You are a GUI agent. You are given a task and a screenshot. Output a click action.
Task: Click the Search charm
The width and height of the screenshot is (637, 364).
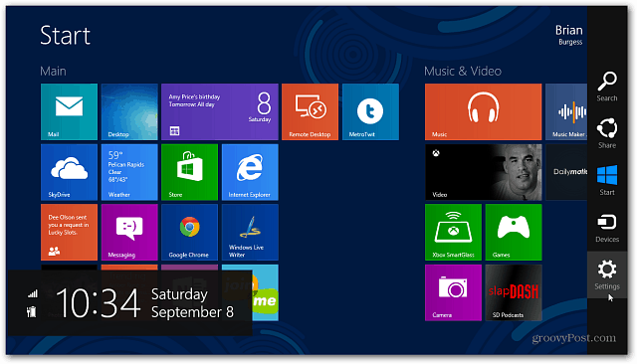[x=607, y=87]
